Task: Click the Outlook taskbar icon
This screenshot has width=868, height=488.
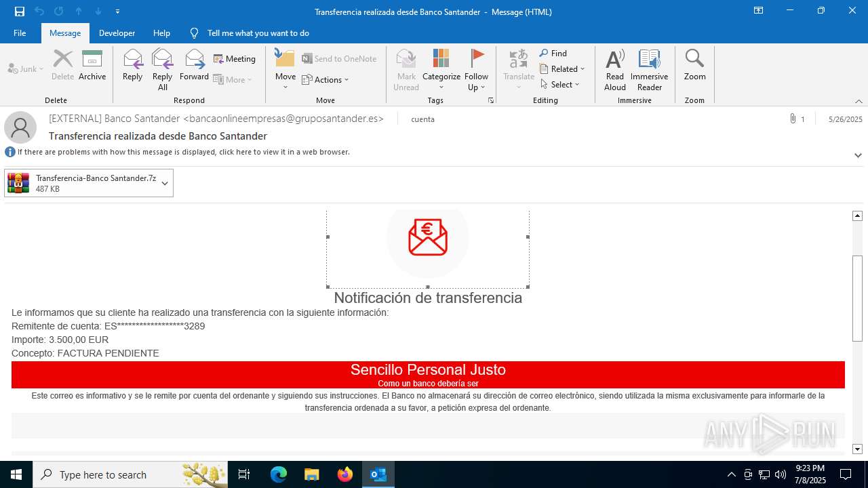Action: (378, 474)
